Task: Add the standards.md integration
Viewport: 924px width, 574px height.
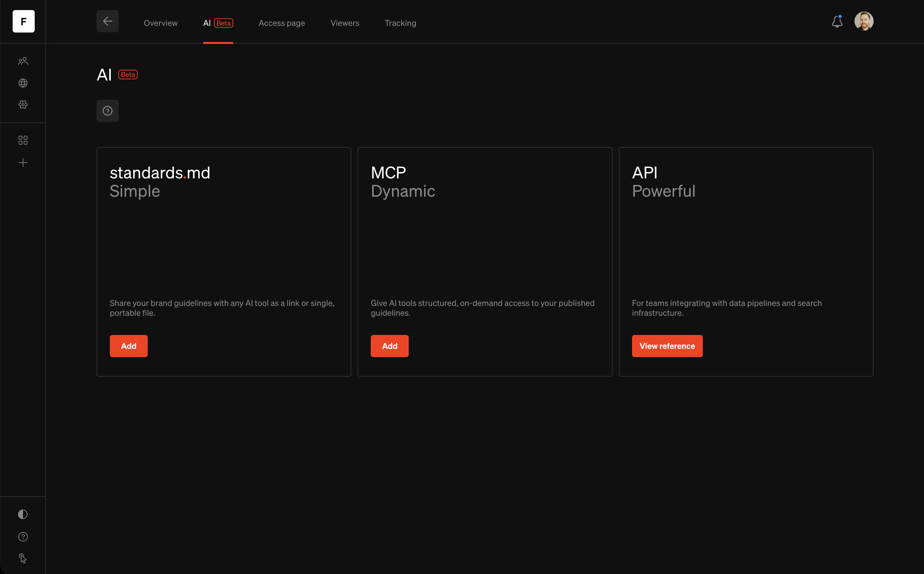Action: [128, 346]
